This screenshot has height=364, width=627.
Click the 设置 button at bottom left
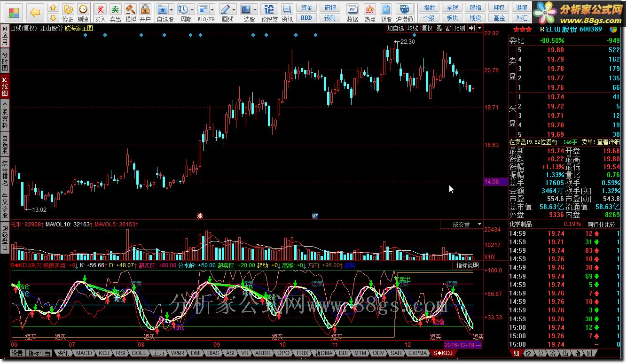(x=17, y=353)
